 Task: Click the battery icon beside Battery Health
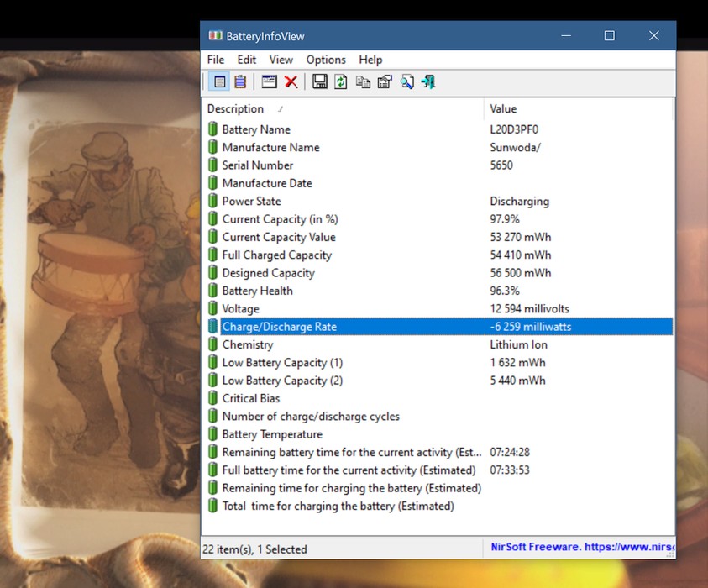(212, 291)
